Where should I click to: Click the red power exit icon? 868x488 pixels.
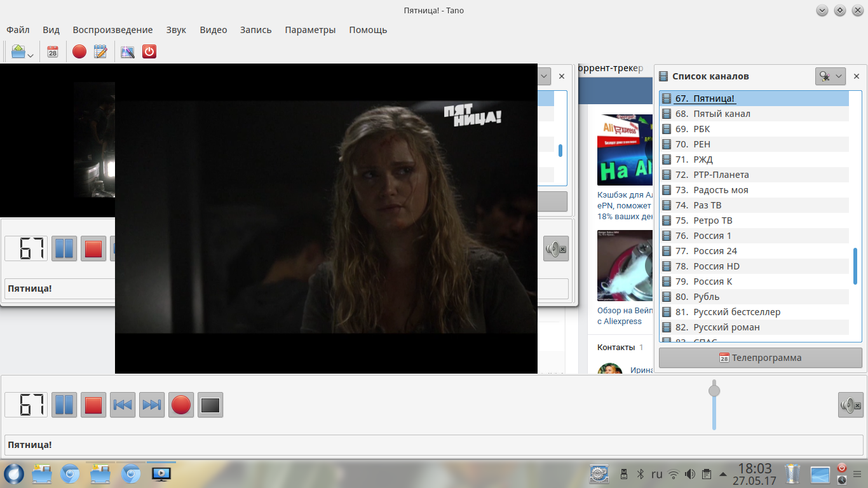click(149, 51)
